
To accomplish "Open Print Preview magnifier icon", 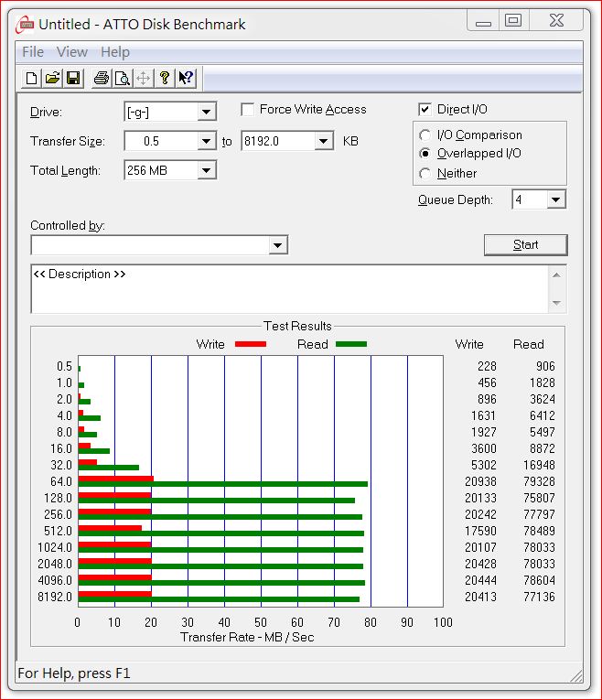I will (x=122, y=79).
